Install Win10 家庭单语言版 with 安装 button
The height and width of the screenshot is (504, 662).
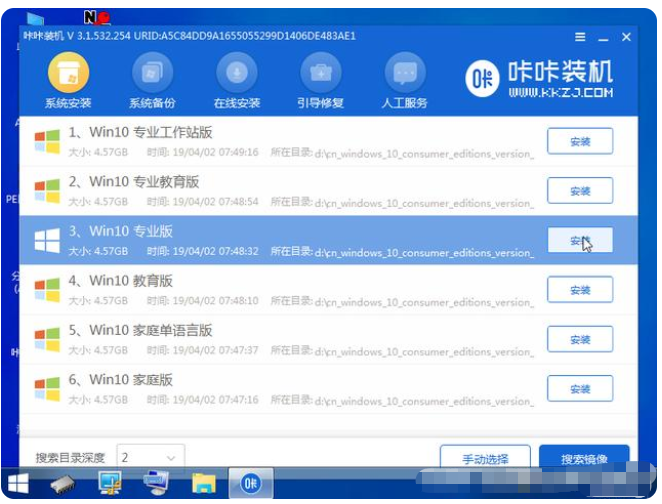[580, 339]
